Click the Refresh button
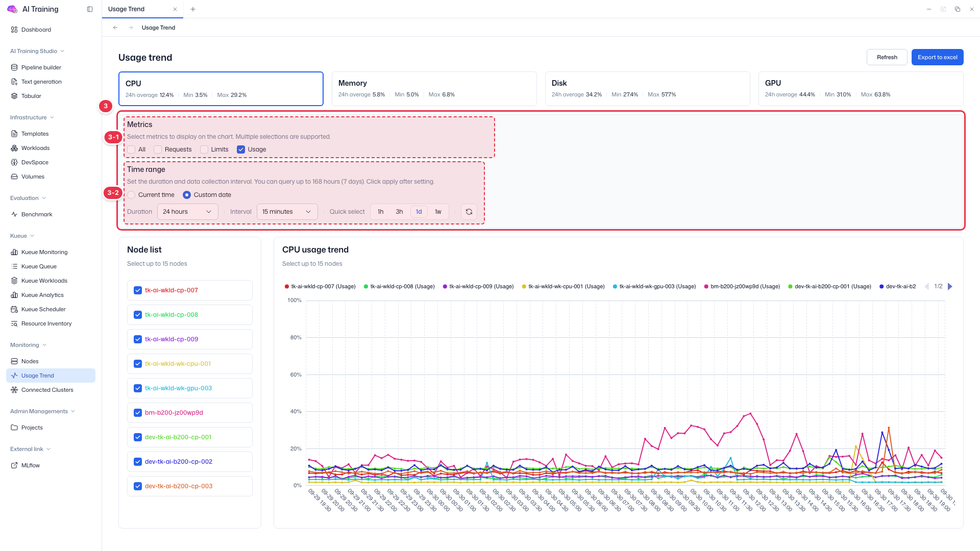The width and height of the screenshot is (980, 551). 887,57
